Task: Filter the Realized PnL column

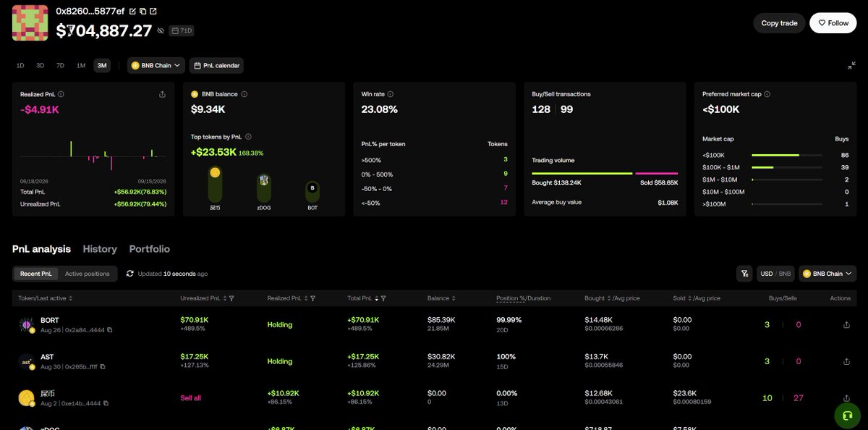Action: pos(312,298)
